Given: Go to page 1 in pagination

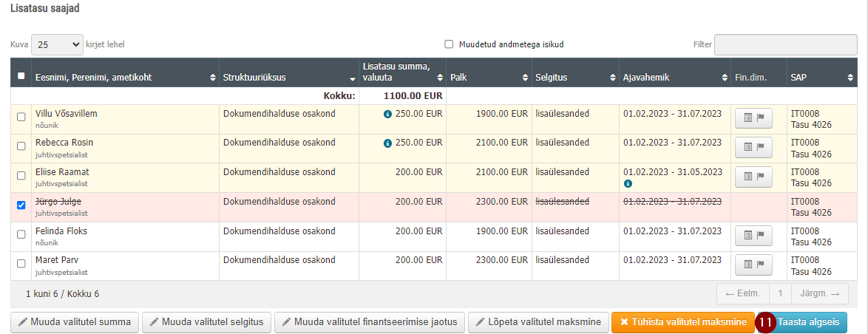Looking at the screenshot, I should [x=781, y=293].
